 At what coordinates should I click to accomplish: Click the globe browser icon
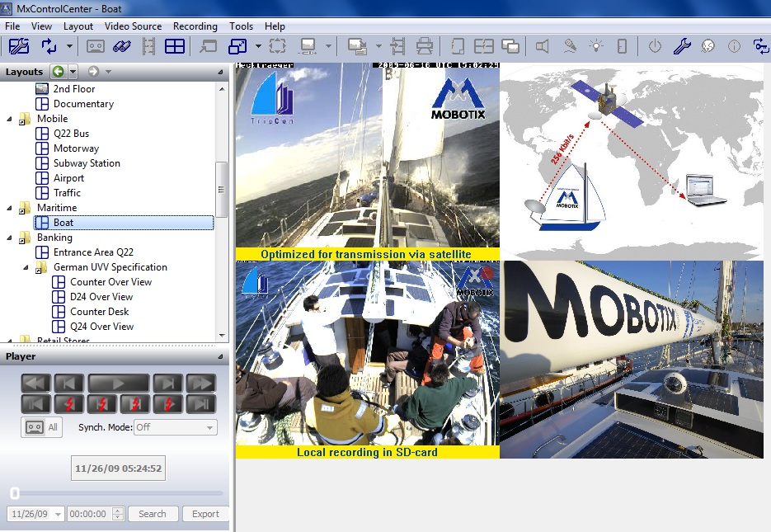click(708, 46)
